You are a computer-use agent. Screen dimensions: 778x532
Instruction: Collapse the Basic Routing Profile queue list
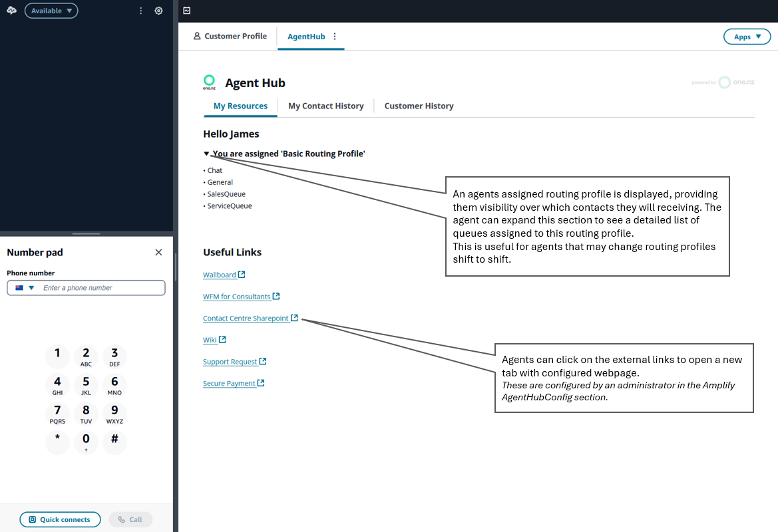(206, 154)
